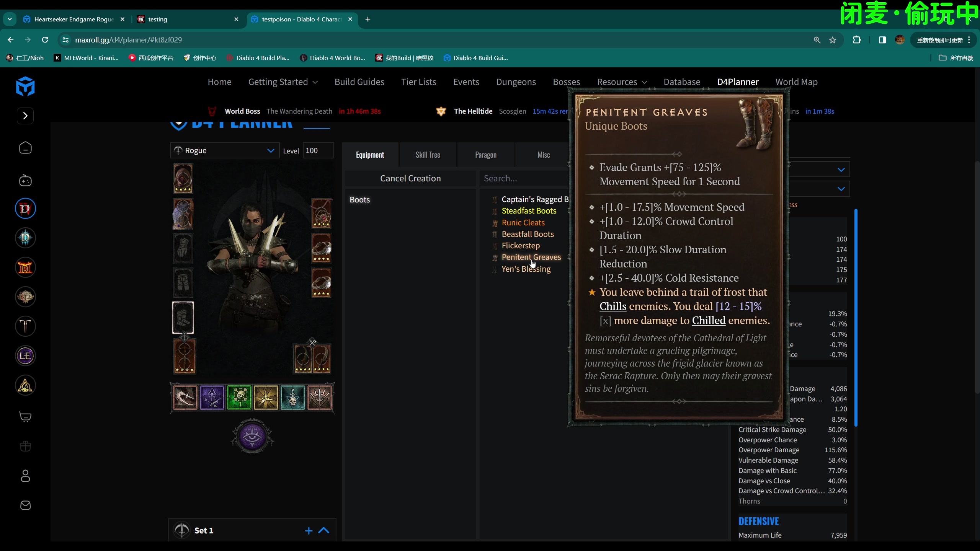Click the item Search field
This screenshot has width=980, height=551.
[x=524, y=178]
